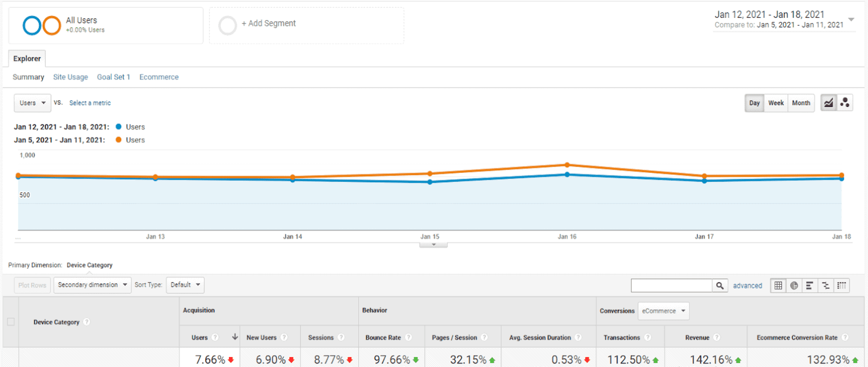Image resolution: width=868 pixels, height=367 pixels.
Task: Tick the select-all rows checkbox
Action: coord(11,322)
